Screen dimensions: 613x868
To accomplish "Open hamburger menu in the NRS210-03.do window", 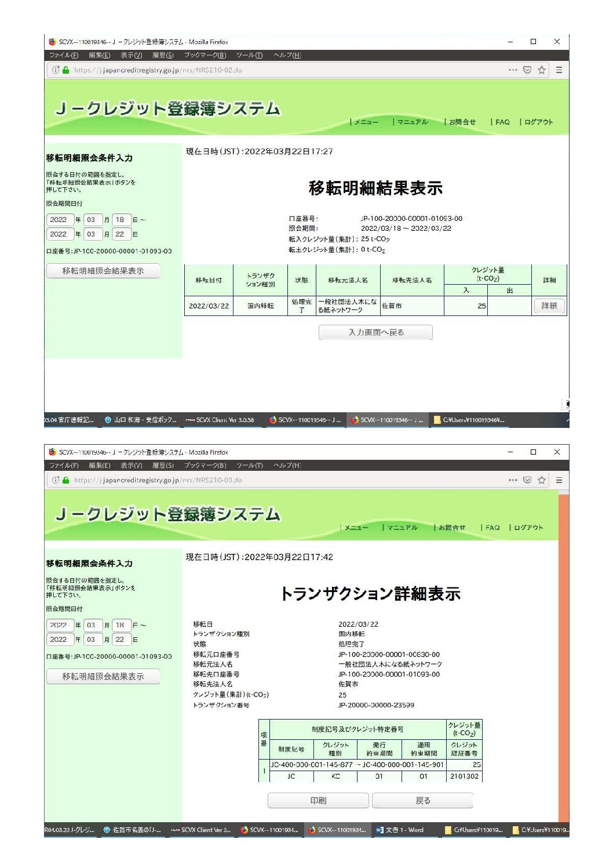I will (x=559, y=480).
